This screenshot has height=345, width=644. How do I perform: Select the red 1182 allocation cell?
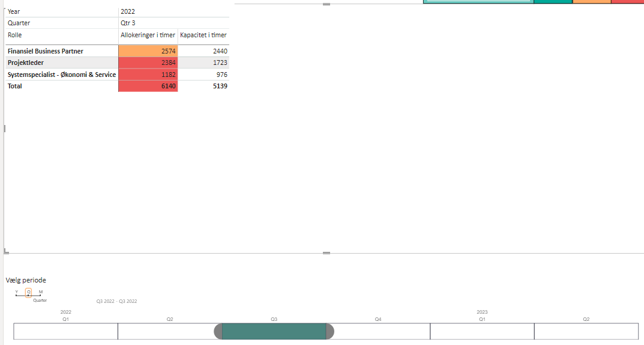[x=148, y=75]
